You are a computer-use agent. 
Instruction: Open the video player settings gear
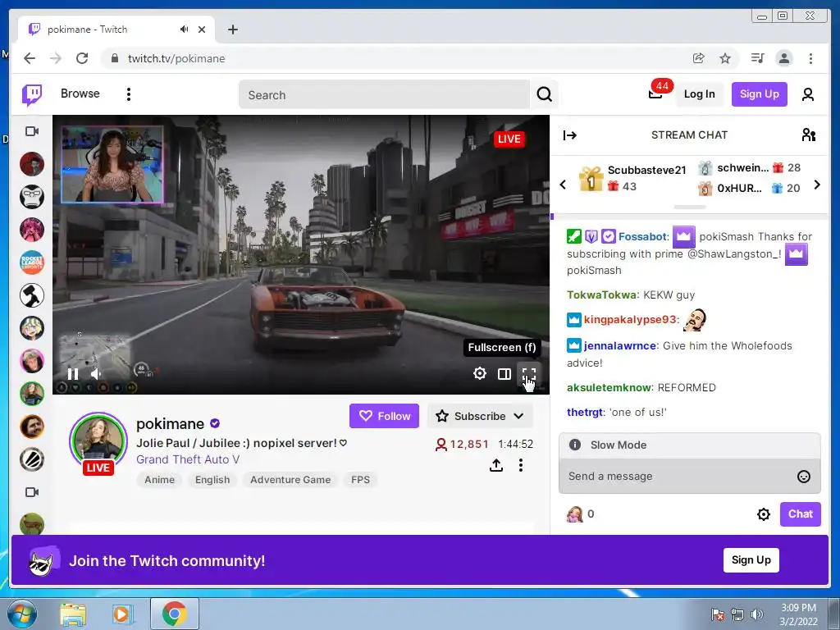click(x=479, y=373)
